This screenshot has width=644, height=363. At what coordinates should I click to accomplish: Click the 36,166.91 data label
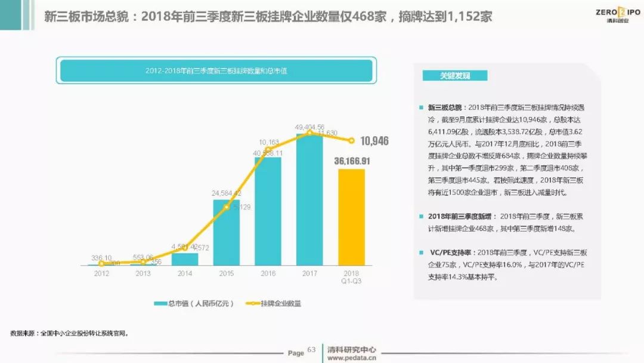point(352,161)
